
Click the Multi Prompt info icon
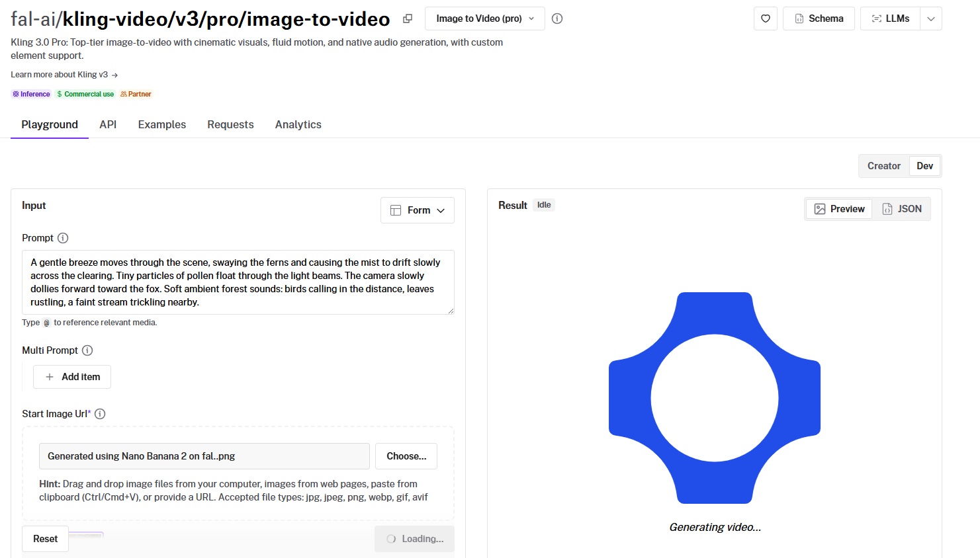tap(87, 350)
